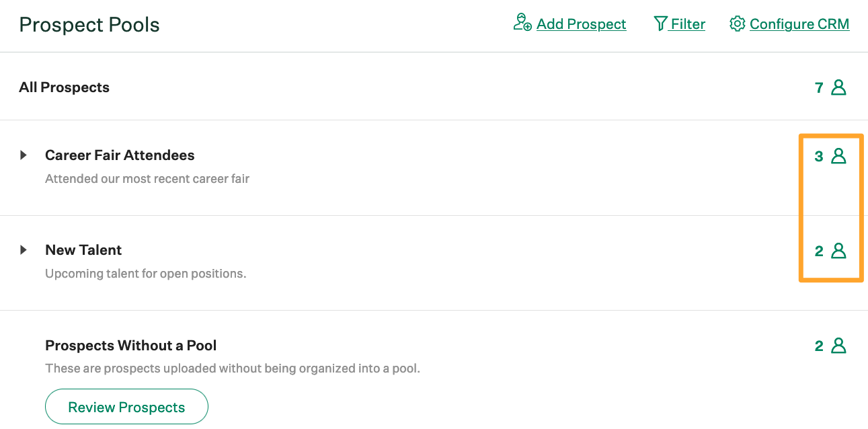The image size is (868, 429).
Task: Click the person icon beside All Prospects count
Action: coord(838,87)
